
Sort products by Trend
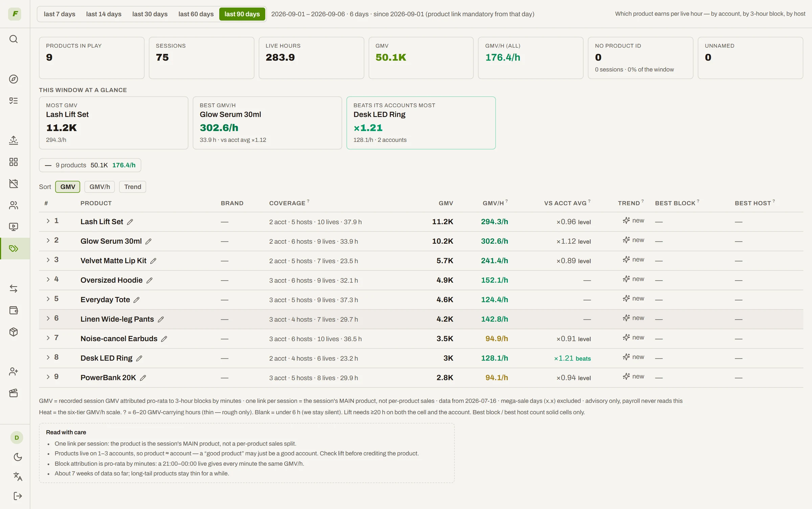(x=132, y=187)
